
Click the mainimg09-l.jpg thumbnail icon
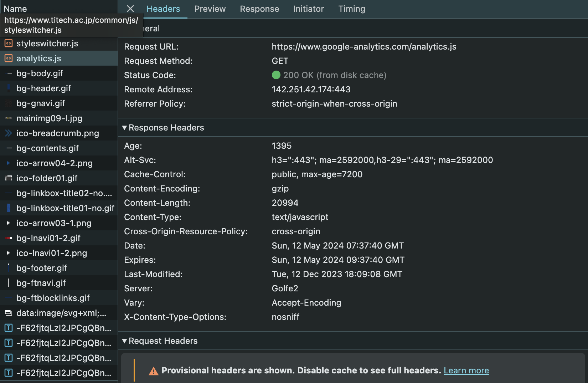click(9, 118)
